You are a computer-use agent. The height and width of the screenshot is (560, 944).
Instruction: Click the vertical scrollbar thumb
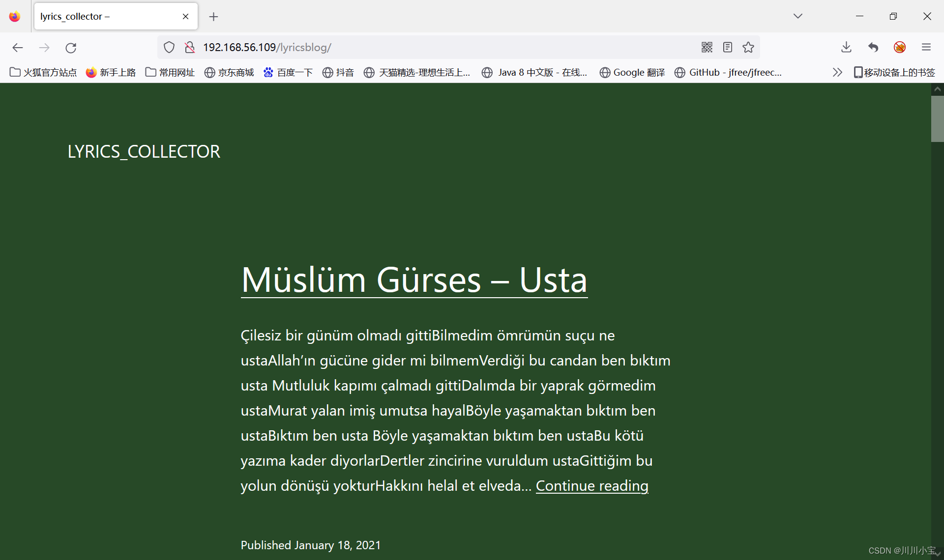tap(937, 119)
